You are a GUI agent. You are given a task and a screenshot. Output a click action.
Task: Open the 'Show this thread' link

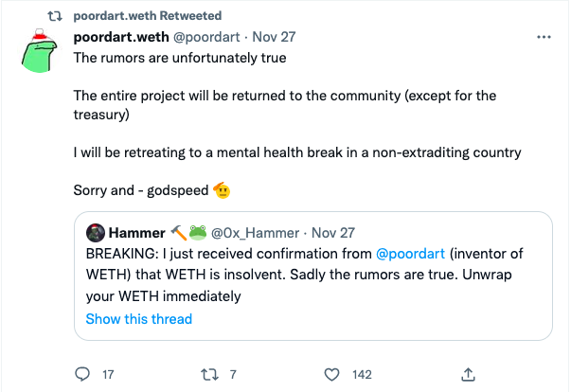(x=138, y=319)
